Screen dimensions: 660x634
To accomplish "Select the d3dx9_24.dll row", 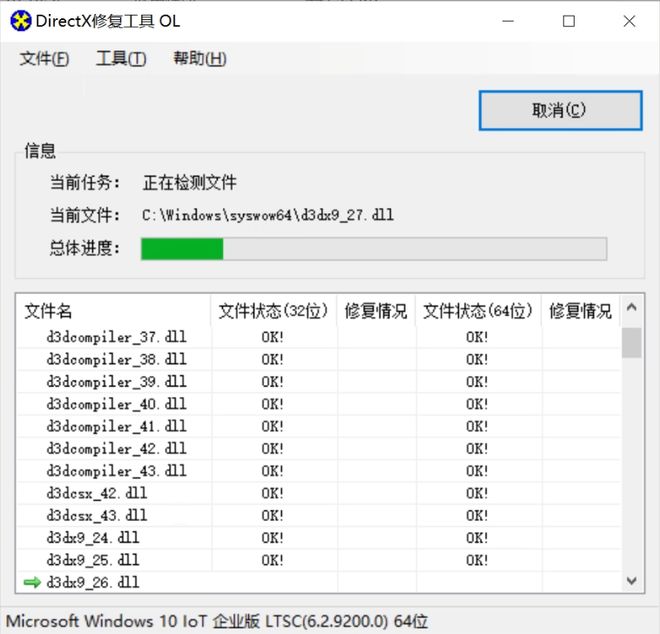I will [319, 538].
